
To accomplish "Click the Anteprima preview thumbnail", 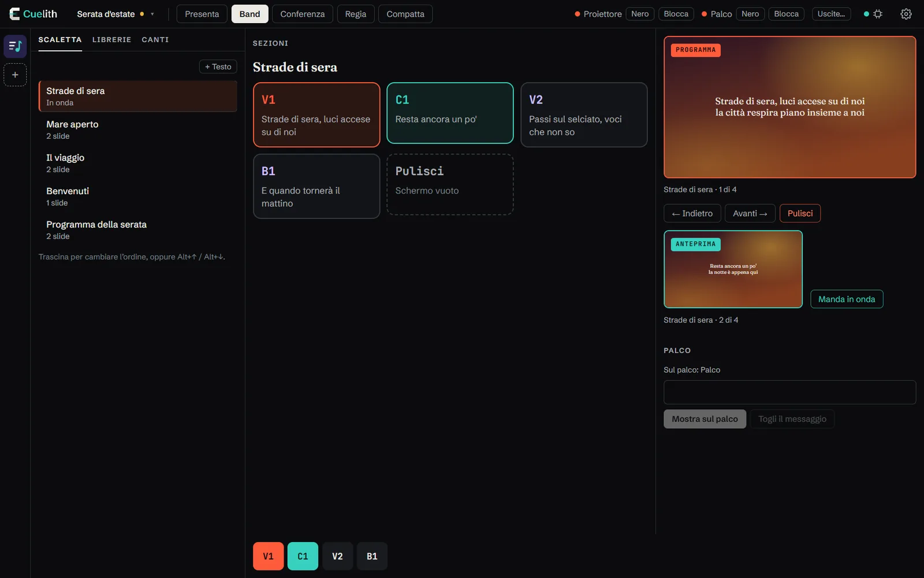I will (733, 269).
